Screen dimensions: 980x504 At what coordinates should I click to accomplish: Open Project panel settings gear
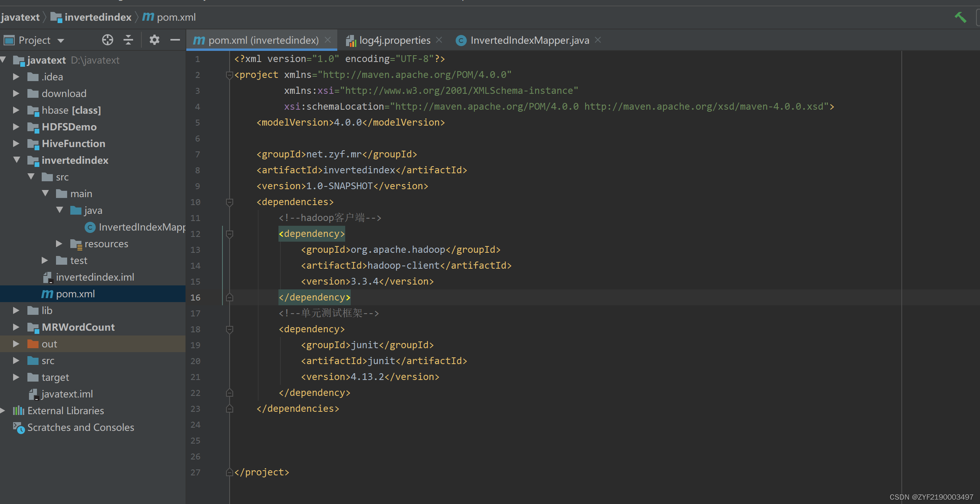pyautogui.click(x=154, y=40)
